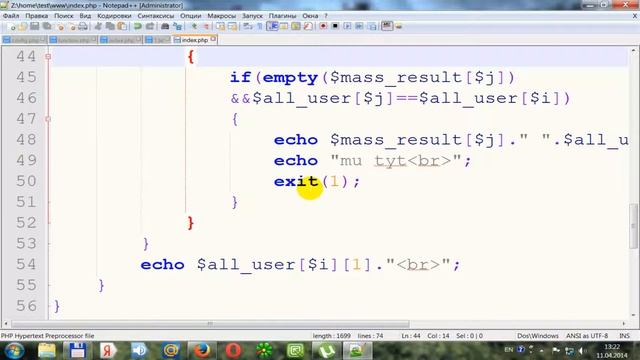Image resolution: width=640 pixels, height=360 pixels.
Task: Open Firefox from the taskbar
Action: 202,351
